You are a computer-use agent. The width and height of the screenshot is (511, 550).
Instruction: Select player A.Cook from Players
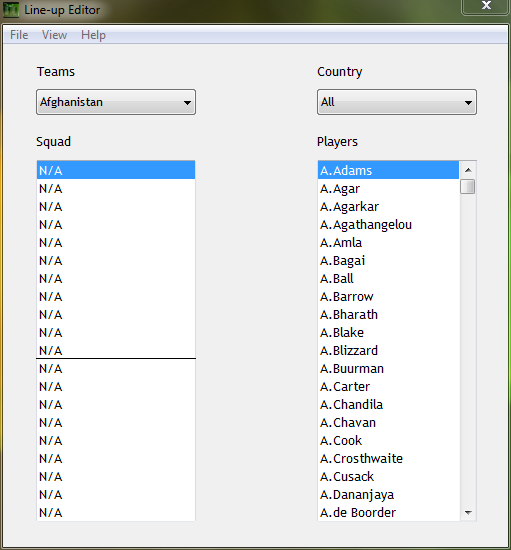coord(389,441)
